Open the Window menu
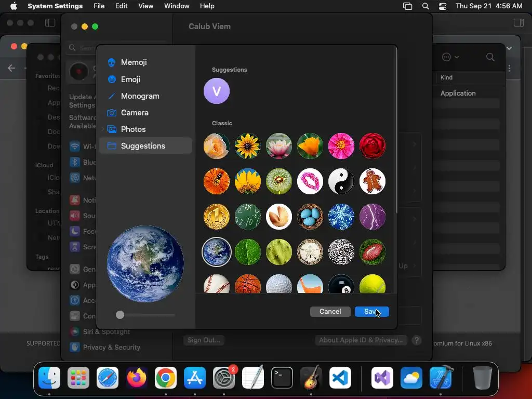The image size is (532, 399). point(177,6)
